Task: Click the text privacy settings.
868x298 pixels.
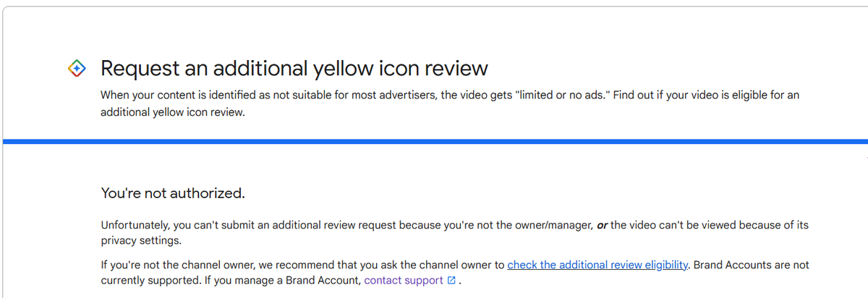Action: point(141,240)
